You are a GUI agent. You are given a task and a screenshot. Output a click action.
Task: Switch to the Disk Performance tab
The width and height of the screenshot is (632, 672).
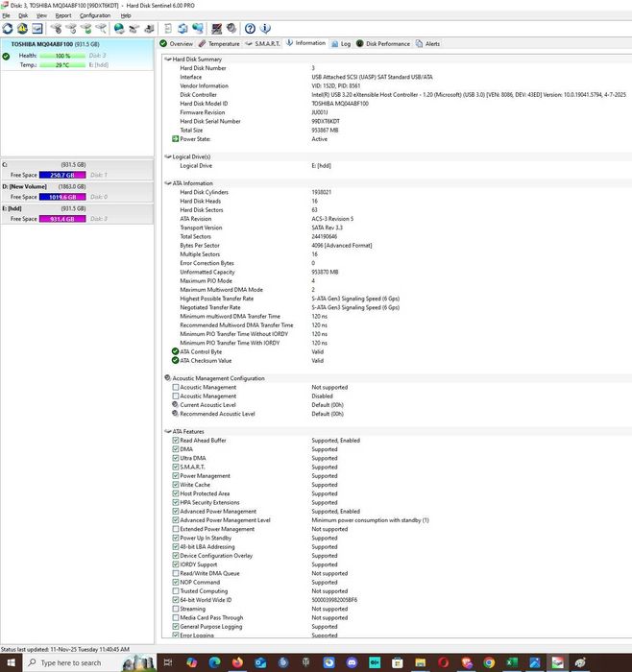click(x=383, y=44)
